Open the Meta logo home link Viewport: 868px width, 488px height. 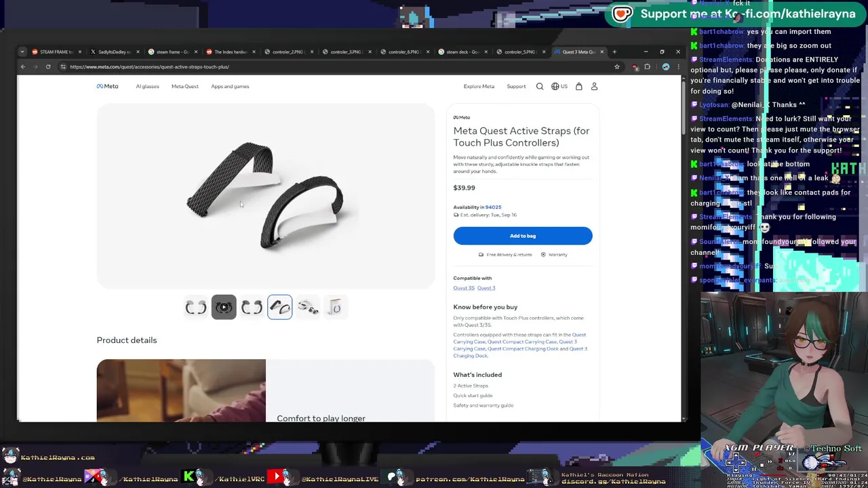[107, 86]
